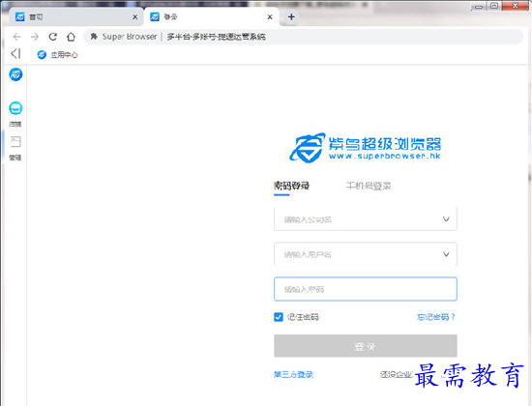Collapse the sidebar with the arrow-bar icon

coord(15,53)
